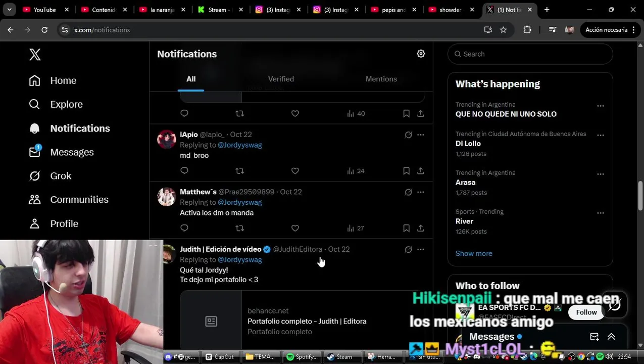Open @Jordyyswag link in iApio's reply
Viewport: 644px width, 364px height.
pos(239,145)
